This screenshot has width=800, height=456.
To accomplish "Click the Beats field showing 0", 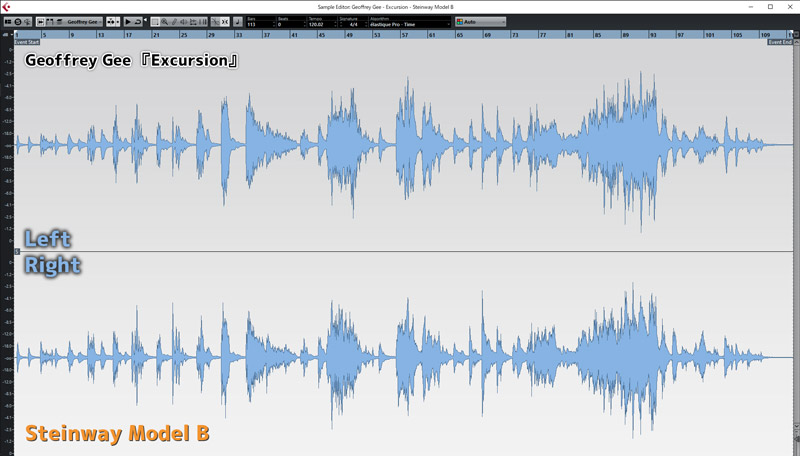I will pyautogui.click(x=289, y=24).
